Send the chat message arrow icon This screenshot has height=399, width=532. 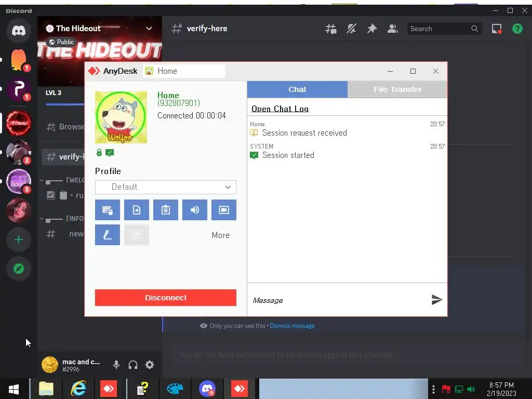tap(436, 300)
